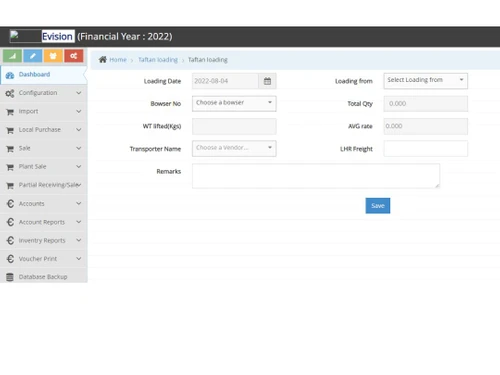Click the Account Reports euro icon
Viewport: 500px width, 375px height.
coord(10,222)
